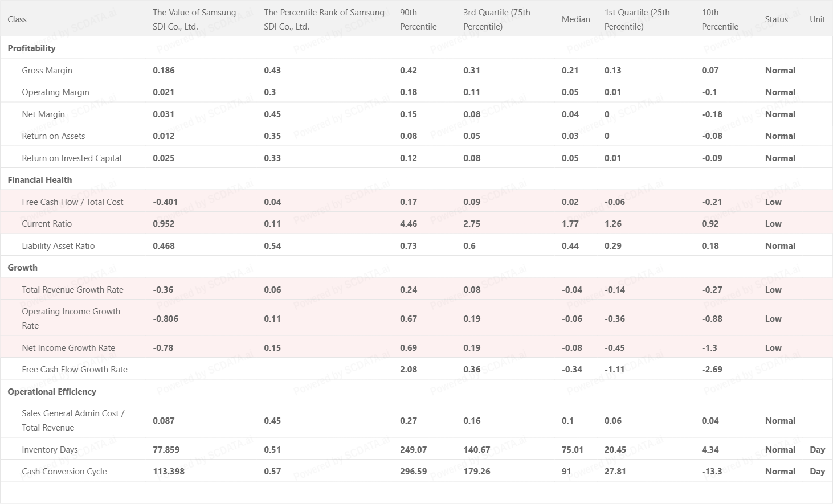This screenshot has width=833, height=504.
Task: Click the Class column header
Action: point(17,19)
